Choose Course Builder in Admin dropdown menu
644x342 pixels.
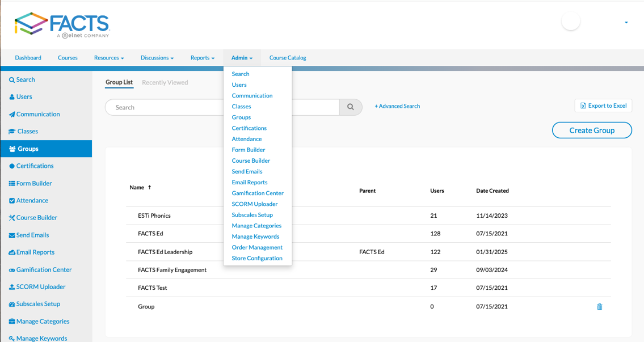pos(251,161)
